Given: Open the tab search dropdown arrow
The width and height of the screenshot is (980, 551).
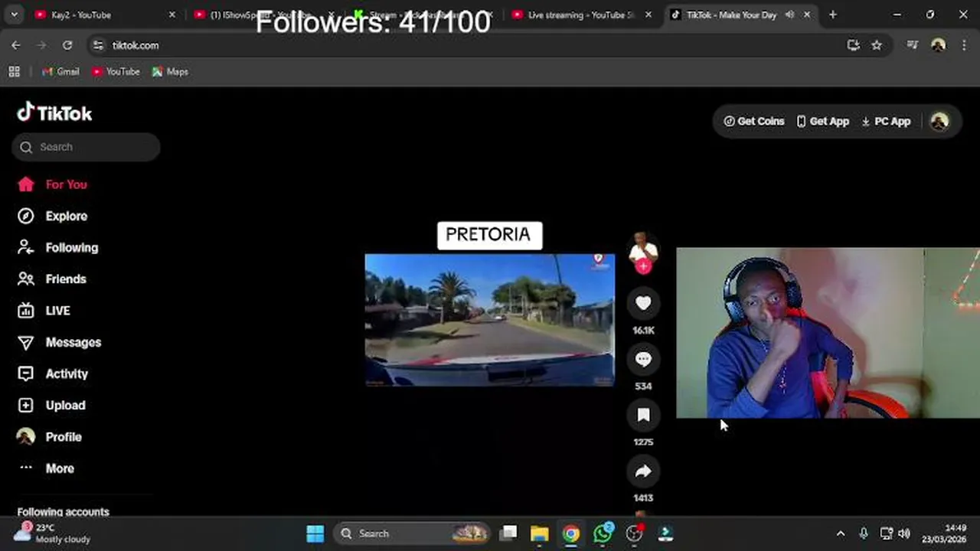Looking at the screenshot, I should point(14,15).
